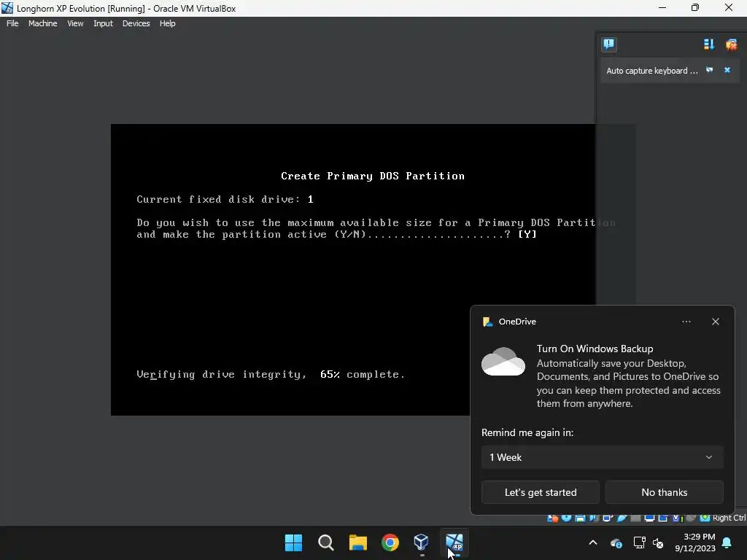
Task: Open the Machine menu
Action: (x=42, y=23)
